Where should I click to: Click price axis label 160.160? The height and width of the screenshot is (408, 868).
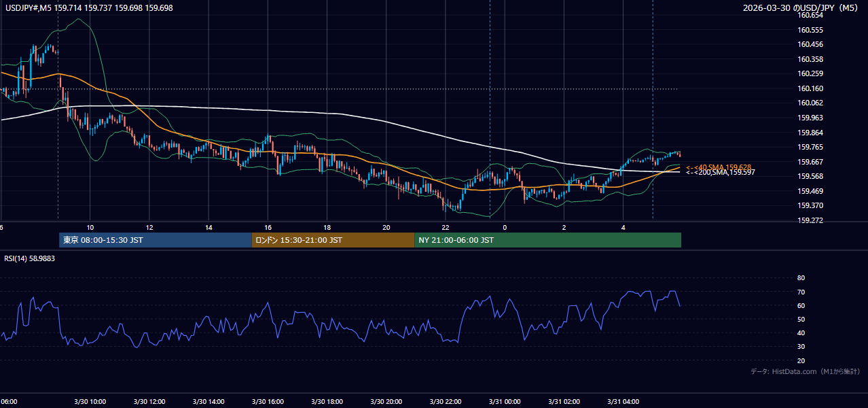[810, 88]
